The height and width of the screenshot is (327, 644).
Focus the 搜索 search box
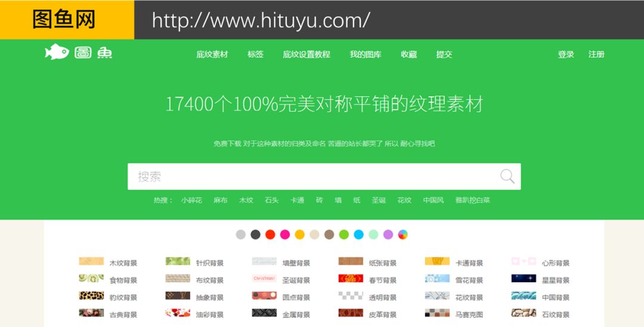[x=324, y=177]
